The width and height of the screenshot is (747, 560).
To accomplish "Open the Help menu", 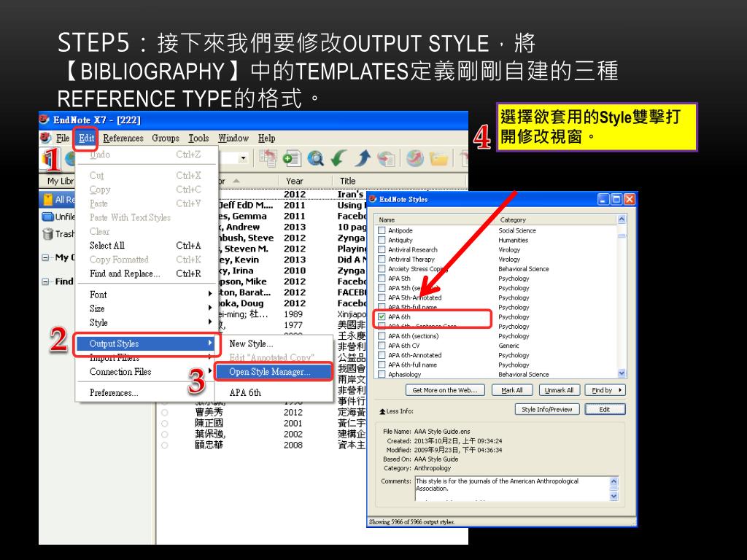I will tap(267, 138).
